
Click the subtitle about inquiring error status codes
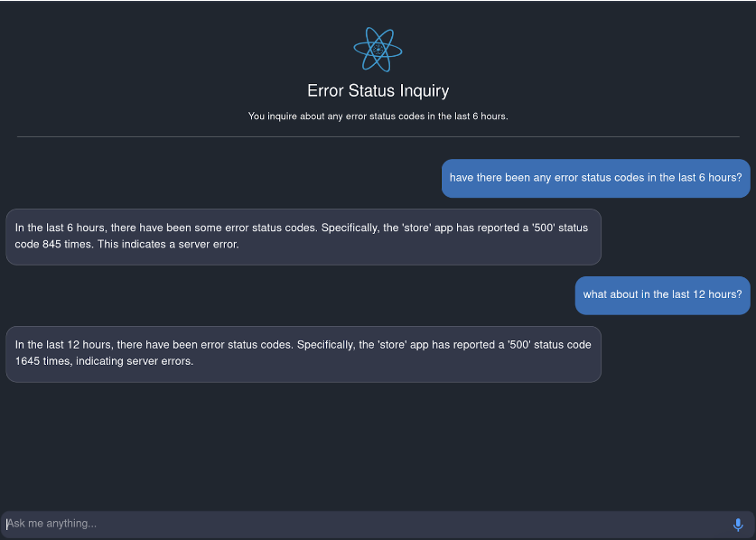[378, 116]
